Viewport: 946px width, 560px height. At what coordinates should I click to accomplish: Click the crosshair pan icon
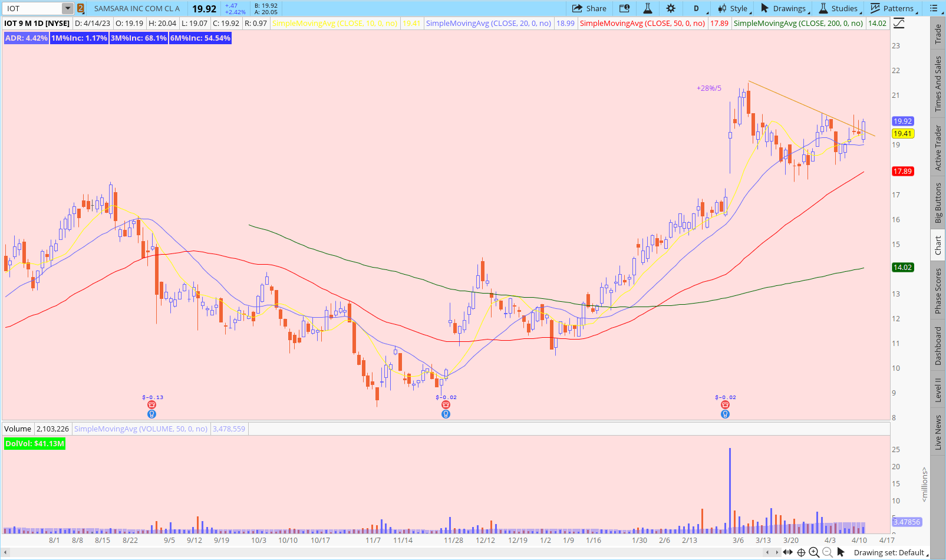tap(801, 552)
